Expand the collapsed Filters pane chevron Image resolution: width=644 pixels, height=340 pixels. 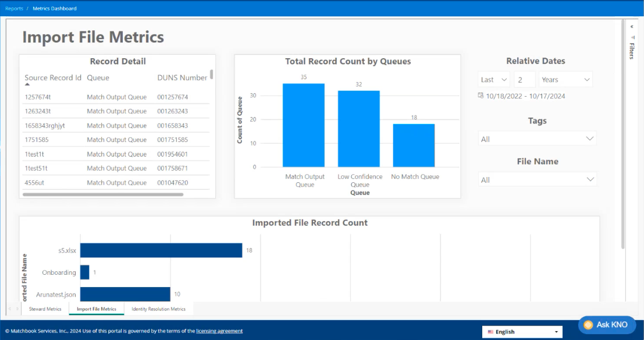click(632, 27)
